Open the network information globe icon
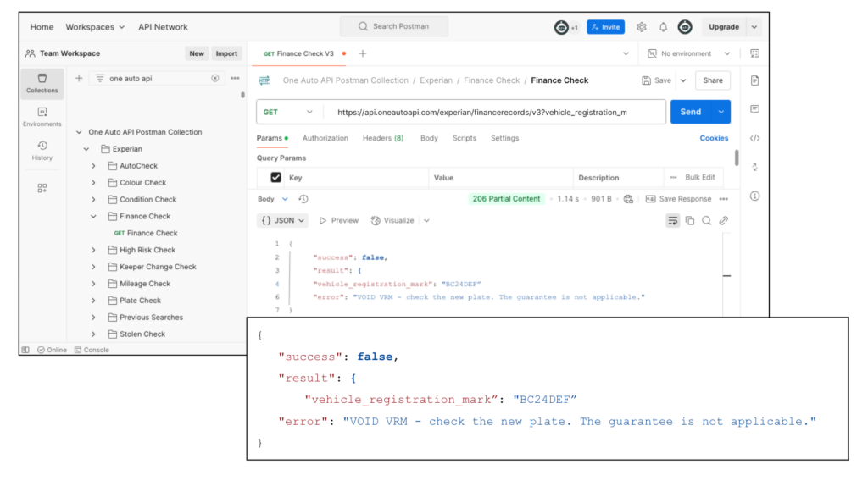The image size is (868, 481). (628, 199)
